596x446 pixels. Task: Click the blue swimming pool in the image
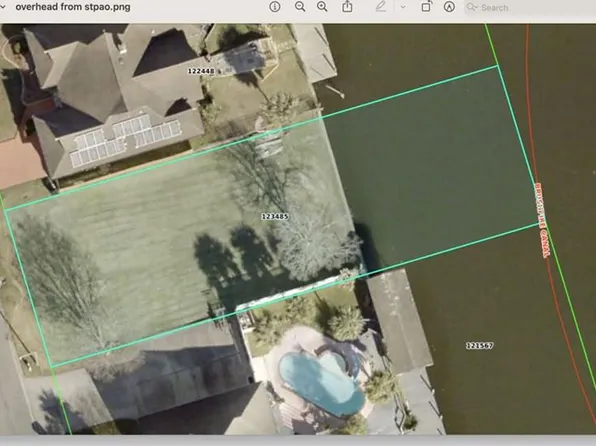click(x=321, y=382)
